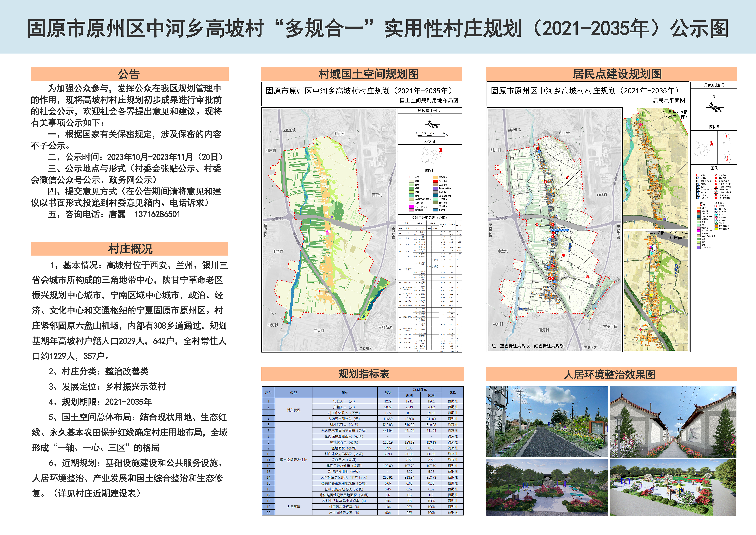Click the 常住人口（人） row in the indicator table

tap(363, 401)
